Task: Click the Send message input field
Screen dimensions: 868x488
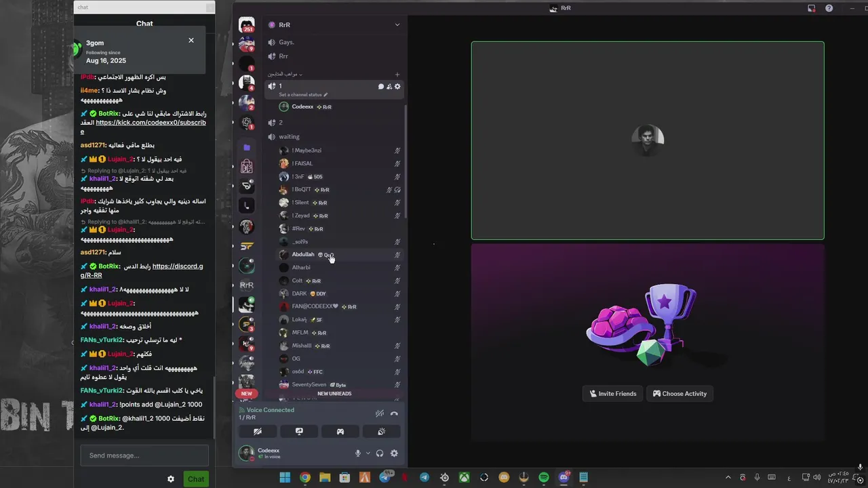Action: (x=144, y=455)
